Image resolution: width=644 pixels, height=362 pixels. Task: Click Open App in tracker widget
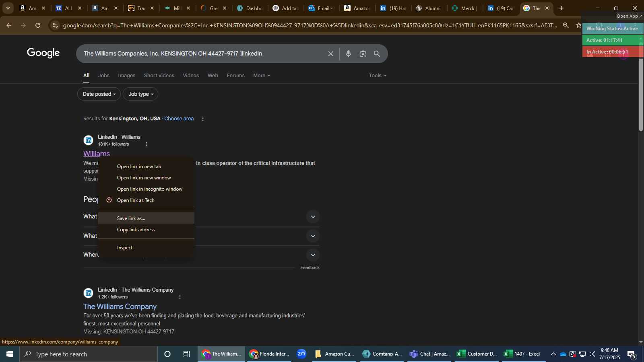point(630,16)
